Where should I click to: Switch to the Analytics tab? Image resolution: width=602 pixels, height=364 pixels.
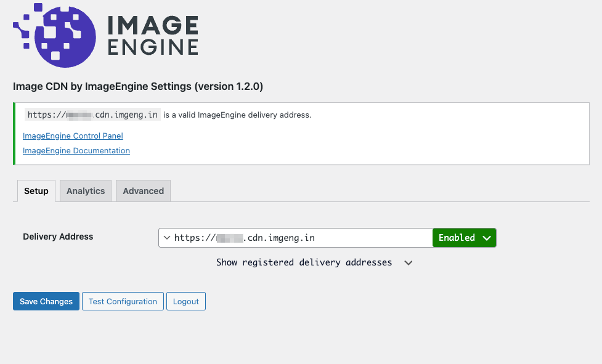(x=86, y=191)
